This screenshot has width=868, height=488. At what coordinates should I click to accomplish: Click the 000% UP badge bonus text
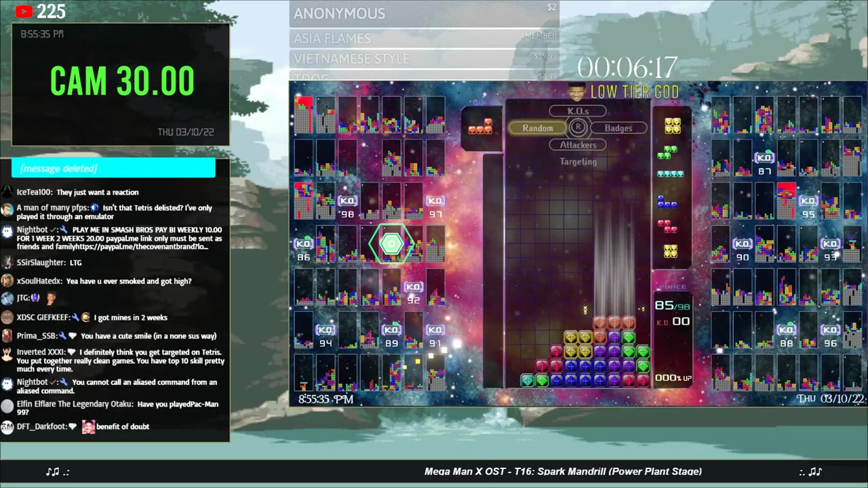point(673,378)
